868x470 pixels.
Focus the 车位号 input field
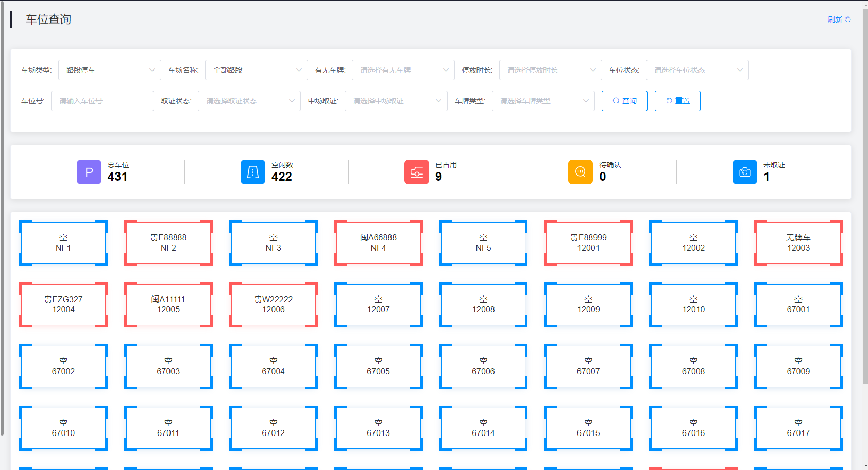tap(102, 101)
